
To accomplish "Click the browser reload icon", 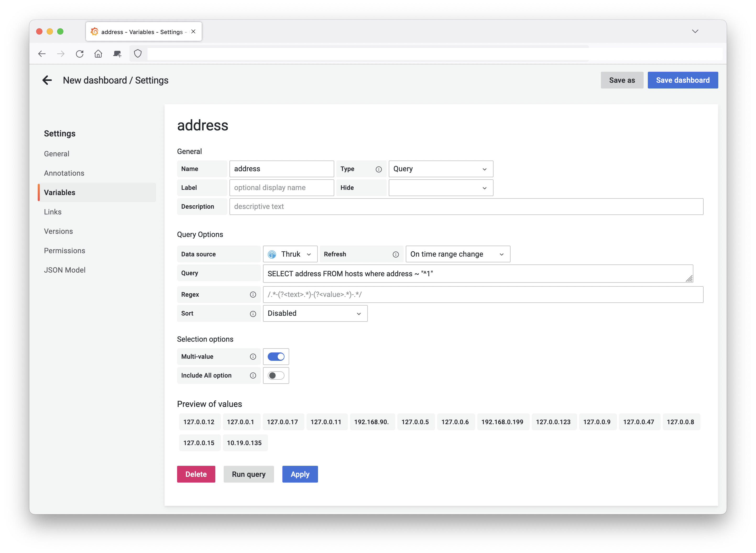I will coord(79,54).
